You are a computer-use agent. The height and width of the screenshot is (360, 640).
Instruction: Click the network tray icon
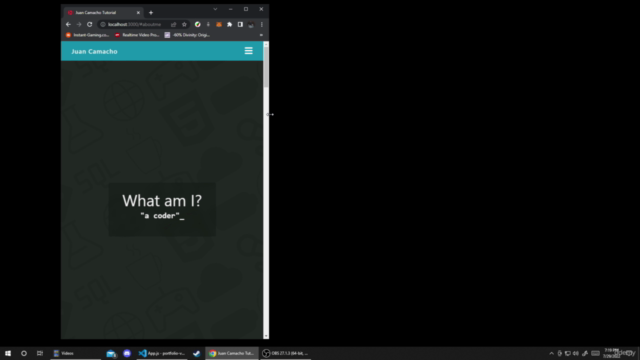[x=568, y=353]
